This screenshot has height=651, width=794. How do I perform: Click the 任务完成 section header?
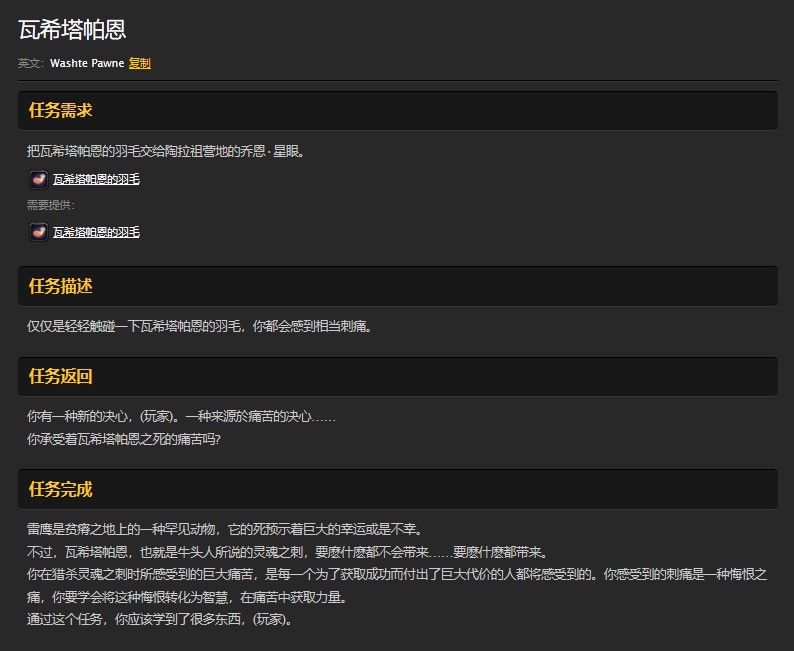(61, 489)
